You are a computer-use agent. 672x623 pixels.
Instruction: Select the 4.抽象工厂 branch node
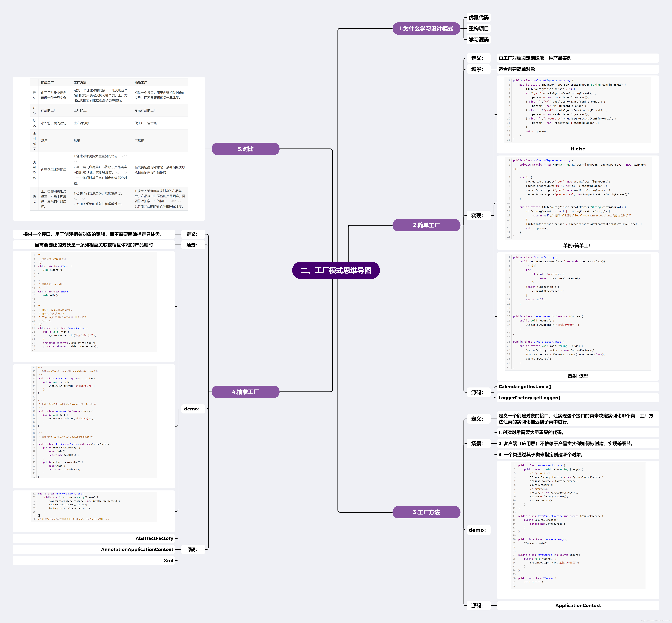(245, 392)
